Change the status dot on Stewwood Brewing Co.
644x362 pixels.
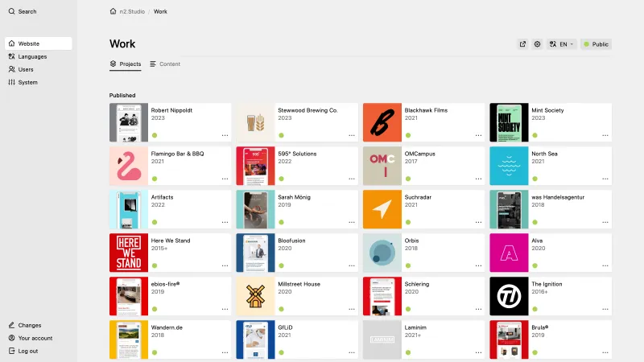pos(282,135)
